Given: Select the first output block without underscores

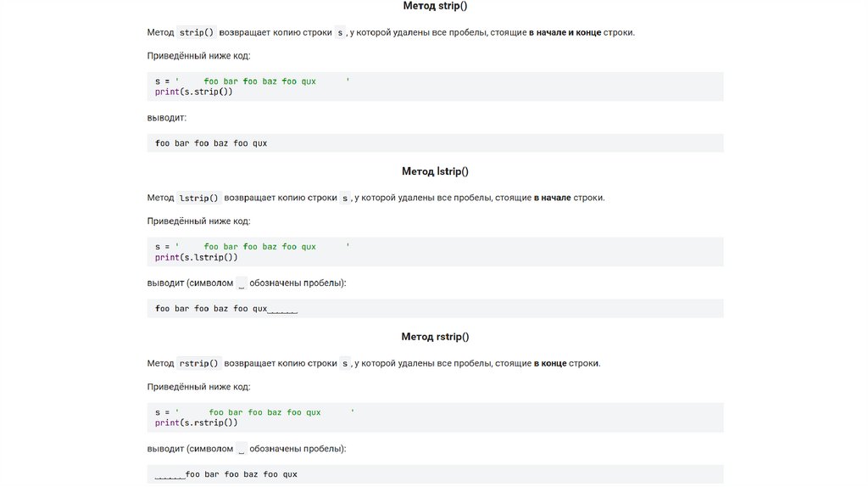Looking at the screenshot, I should point(211,143).
